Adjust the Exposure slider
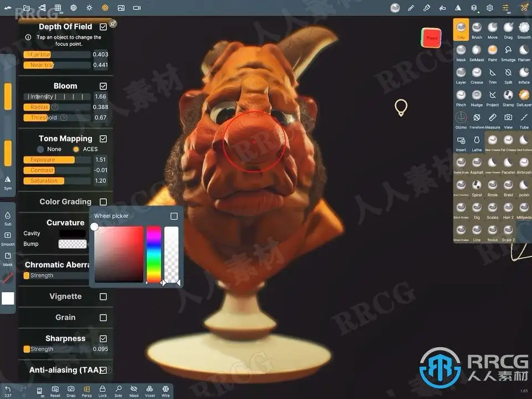Image resolution: width=532 pixels, height=399 pixels. coord(57,160)
